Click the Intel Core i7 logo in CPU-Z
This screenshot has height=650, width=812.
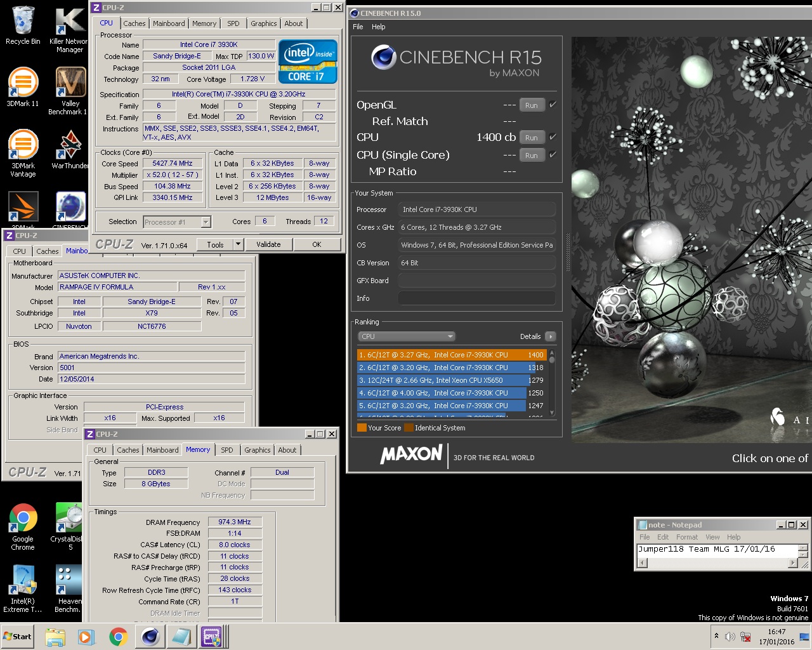[x=308, y=62]
